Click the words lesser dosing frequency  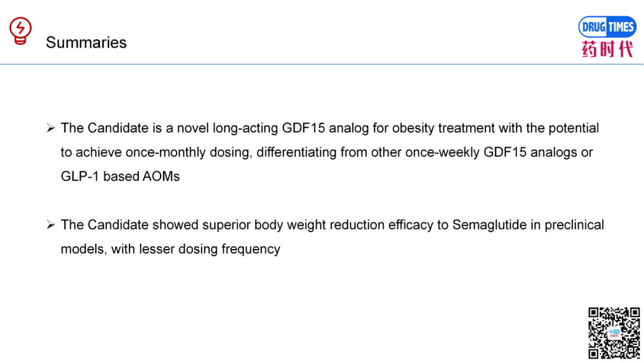tap(209, 249)
